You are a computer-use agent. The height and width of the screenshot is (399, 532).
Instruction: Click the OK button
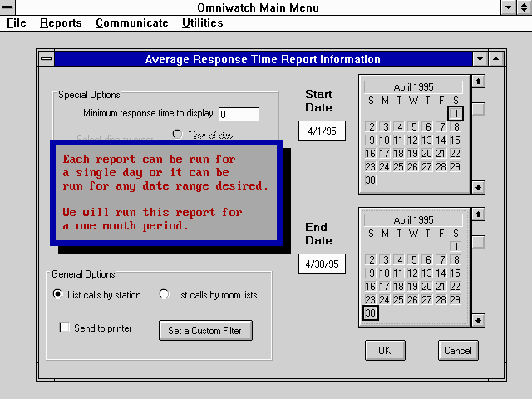(x=384, y=350)
